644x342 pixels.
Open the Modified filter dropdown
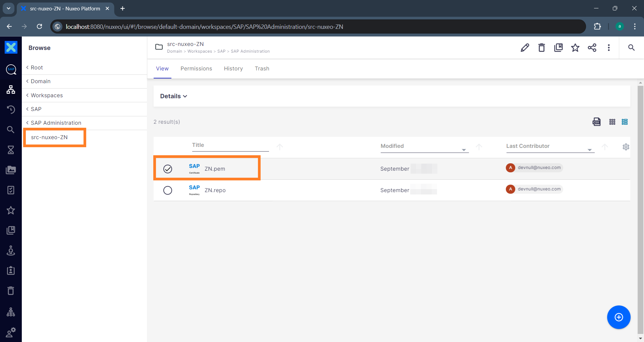(464, 150)
